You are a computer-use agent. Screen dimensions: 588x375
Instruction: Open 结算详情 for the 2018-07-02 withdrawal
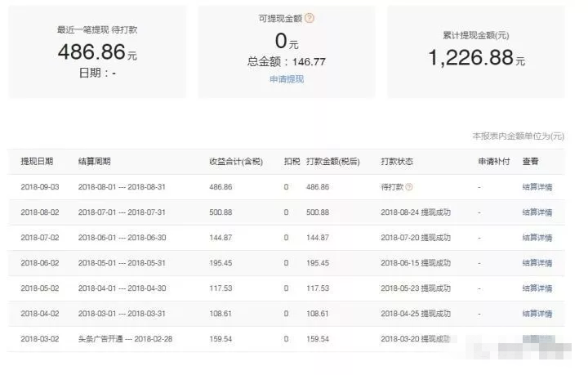tap(537, 238)
